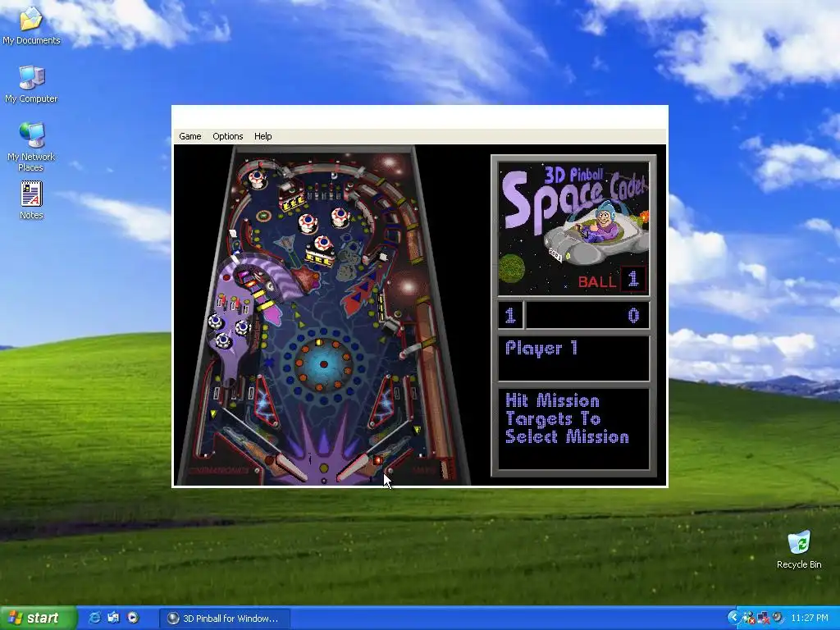Click the blue circular wormhole center on table

pos(323,364)
